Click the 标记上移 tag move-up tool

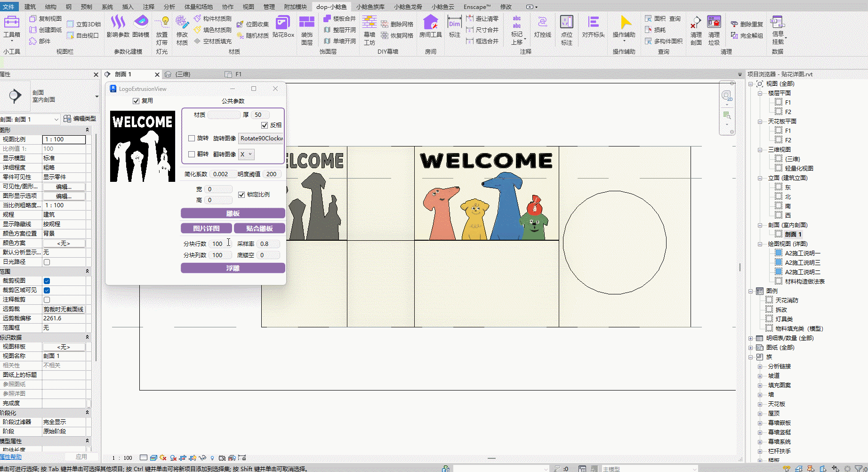coord(517,31)
